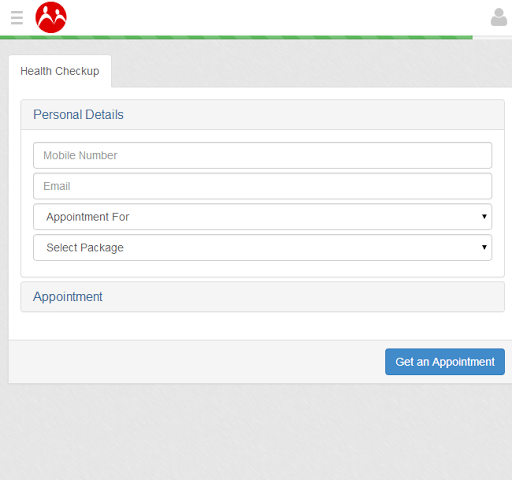Image resolution: width=512 pixels, height=480 pixels.
Task: Focus the Mobile Number field
Action: pyautogui.click(x=262, y=155)
